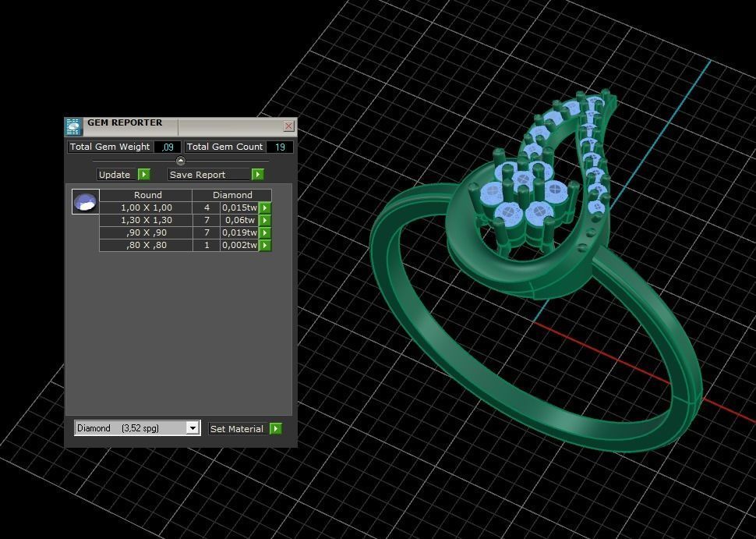Click the green arrow beside Set Material
The image size is (756, 539).
(x=276, y=428)
